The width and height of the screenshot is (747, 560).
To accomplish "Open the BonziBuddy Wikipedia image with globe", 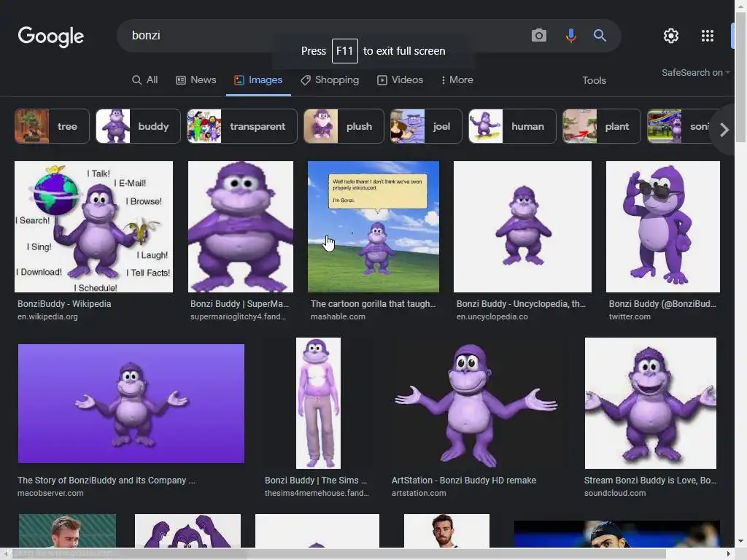I will click(x=94, y=227).
